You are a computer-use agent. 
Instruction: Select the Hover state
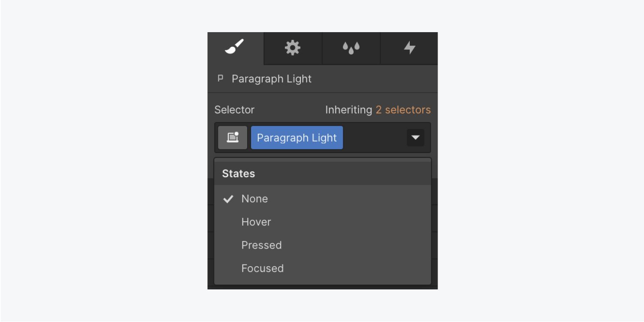click(323, 222)
